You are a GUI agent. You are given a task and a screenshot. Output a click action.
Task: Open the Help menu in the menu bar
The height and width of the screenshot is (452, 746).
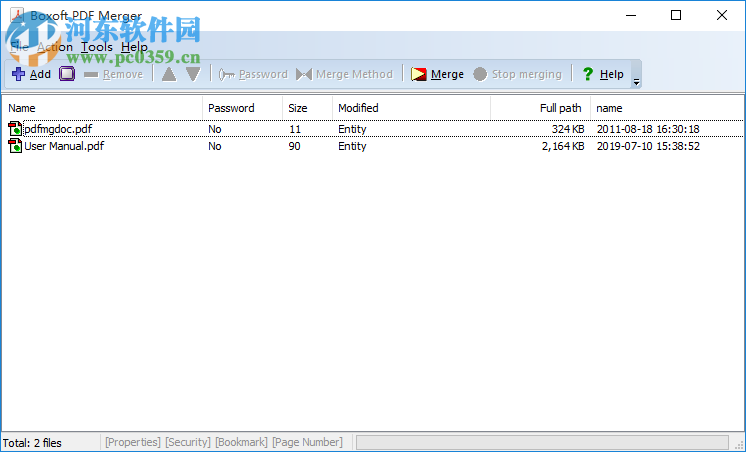pyautogui.click(x=134, y=47)
